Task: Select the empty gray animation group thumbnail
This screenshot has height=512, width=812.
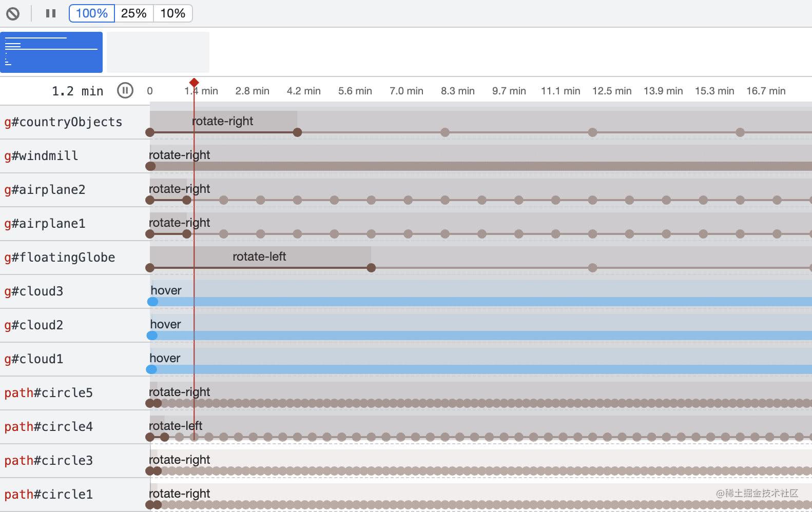Action: click(158, 52)
